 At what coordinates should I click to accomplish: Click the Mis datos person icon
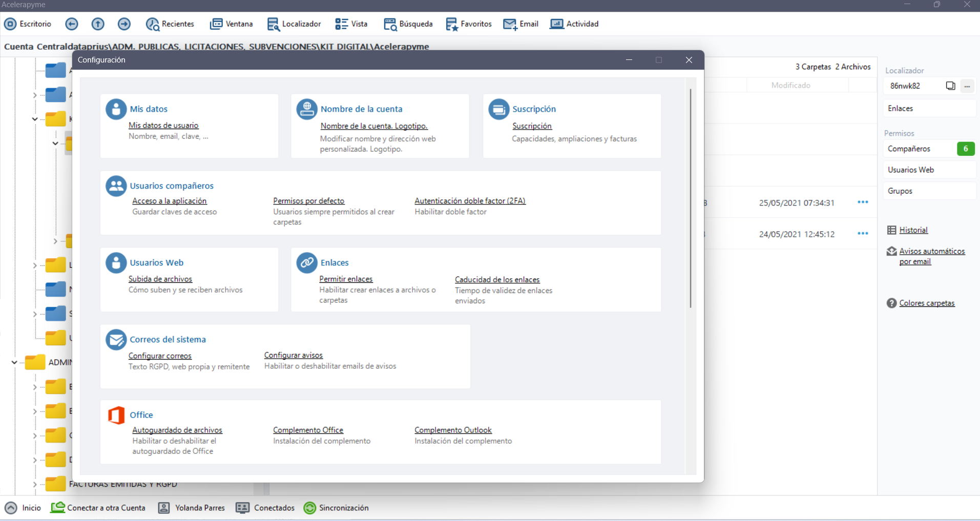coord(116,109)
